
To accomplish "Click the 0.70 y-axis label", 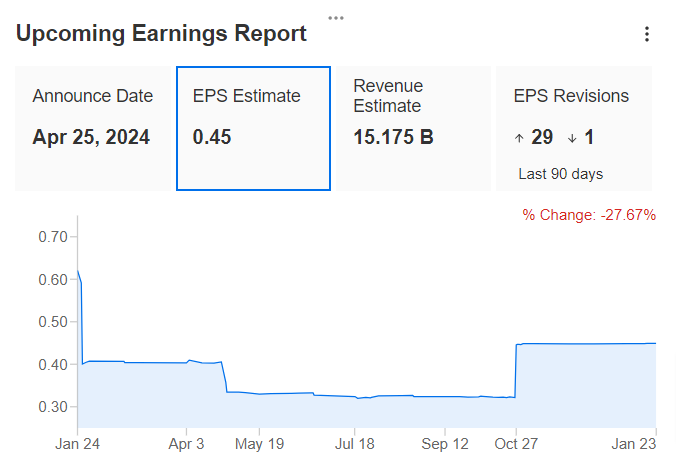I will (x=53, y=237).
